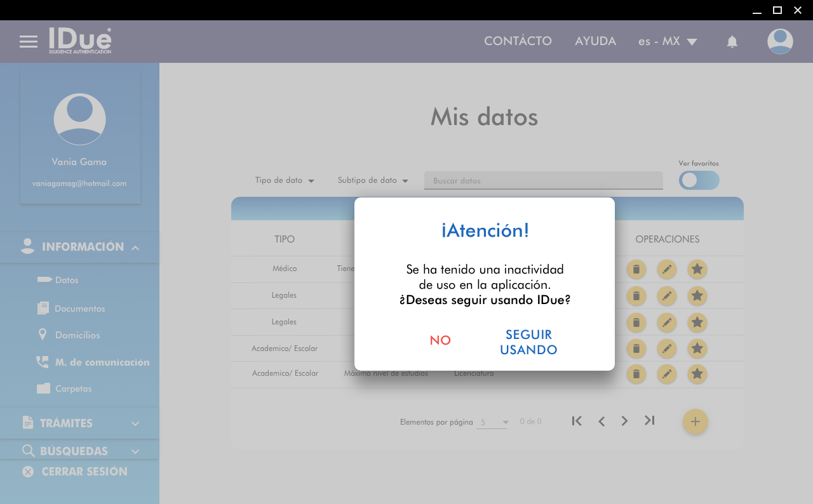The width and height of the screenshot is (813, 504).
Task: Open the Ayuda menu item
Action: (595, 41)
